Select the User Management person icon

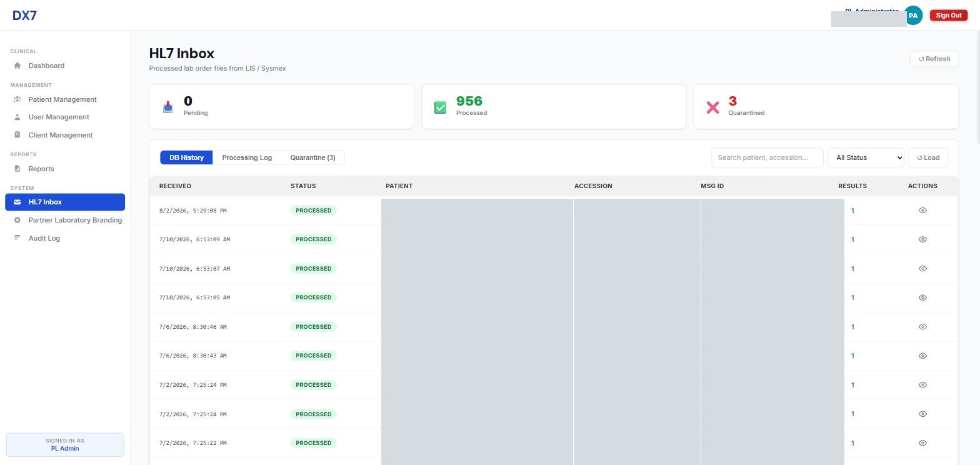17,117
